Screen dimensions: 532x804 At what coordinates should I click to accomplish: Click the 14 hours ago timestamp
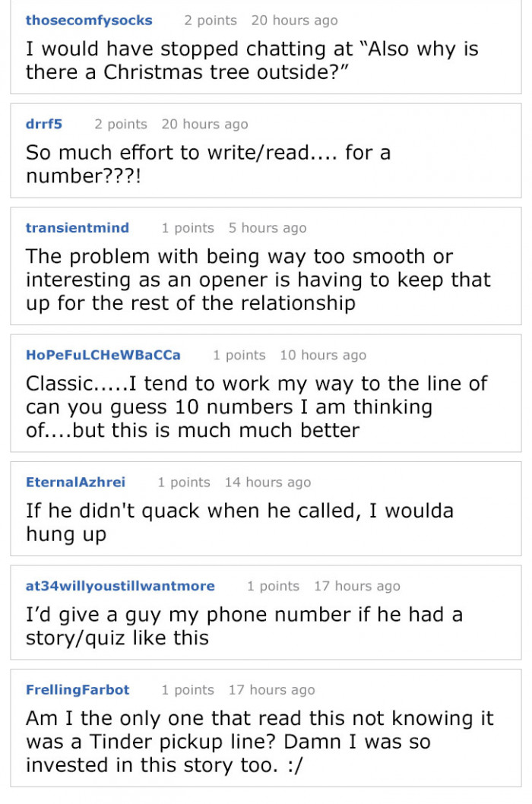pyautogui.click(x=268, y=482)
